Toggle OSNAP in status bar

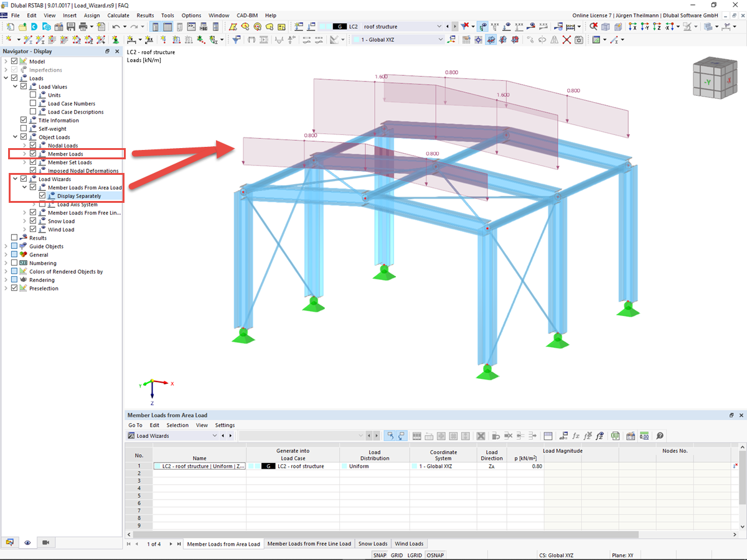(x=435, y=554)
